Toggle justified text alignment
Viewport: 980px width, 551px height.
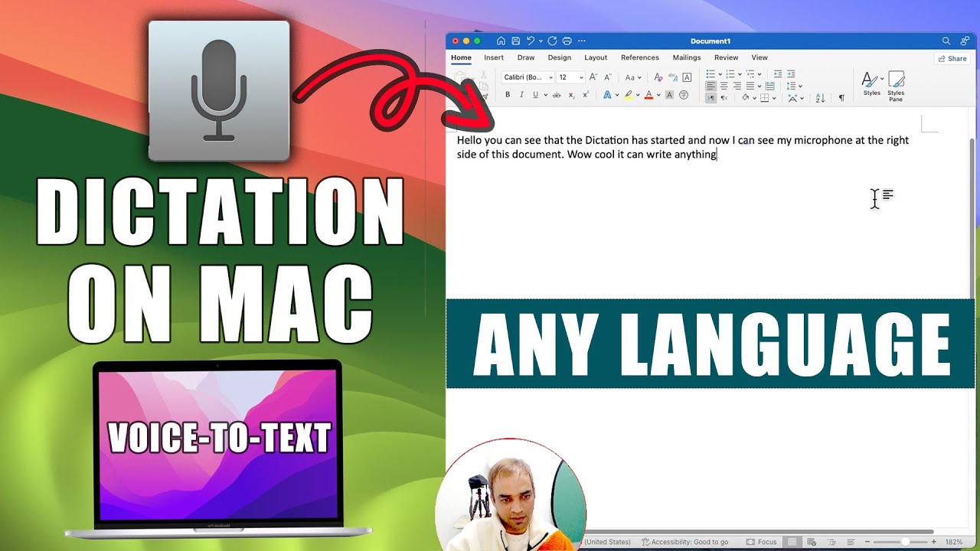pos(750,86)
